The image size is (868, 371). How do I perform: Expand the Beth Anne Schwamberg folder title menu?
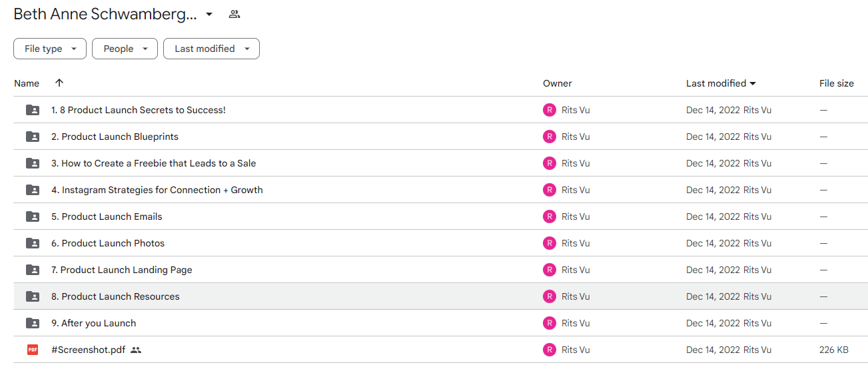[x=209, y=14]
